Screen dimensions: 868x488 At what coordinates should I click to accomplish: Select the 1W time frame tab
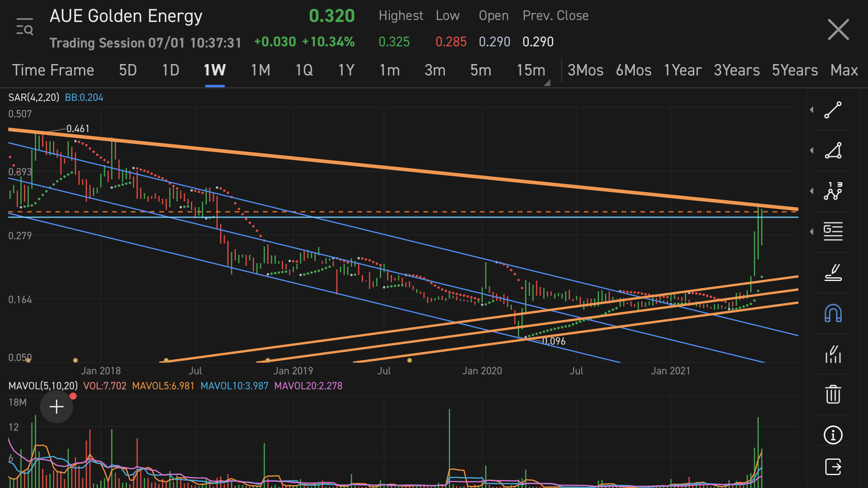(x=215, y=70)
